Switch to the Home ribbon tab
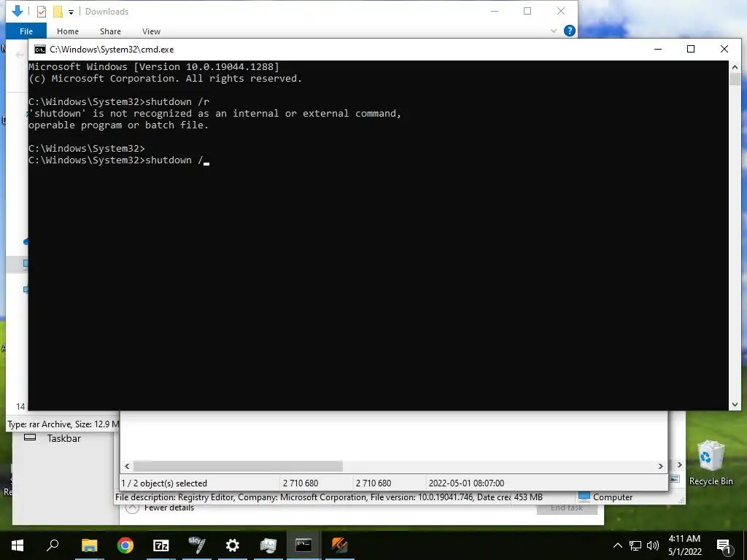Screen dimensions: 747x560 tap(68, 31)
